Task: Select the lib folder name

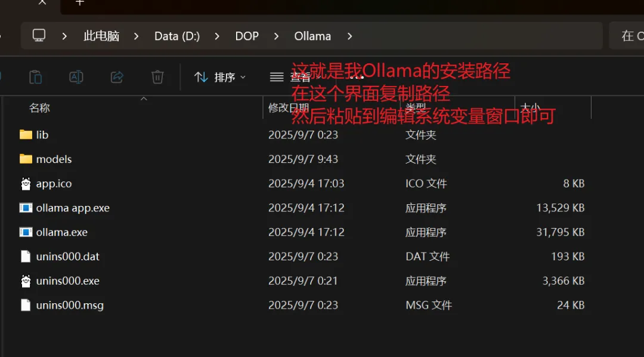Action: pyautogui.click(x=42, y=134)
